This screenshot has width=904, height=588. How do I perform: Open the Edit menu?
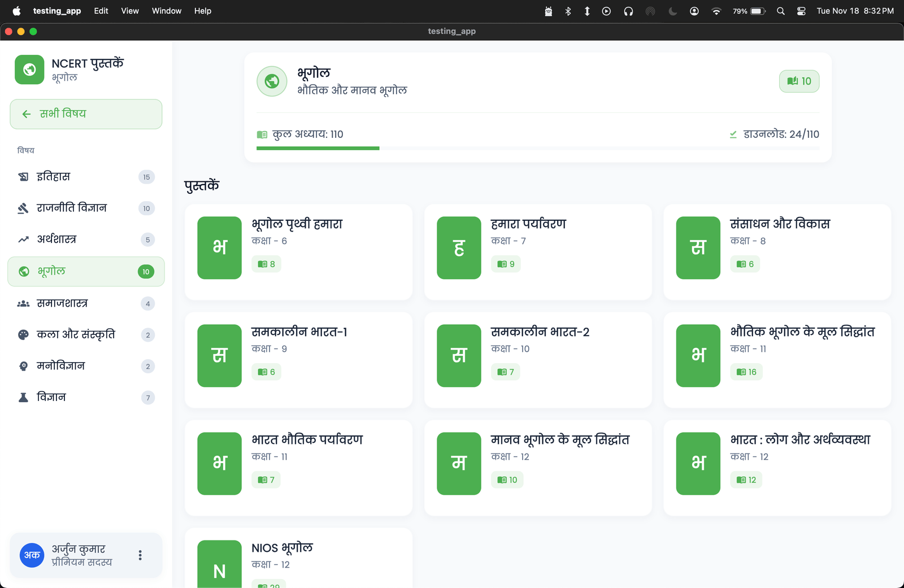(101, 11)
